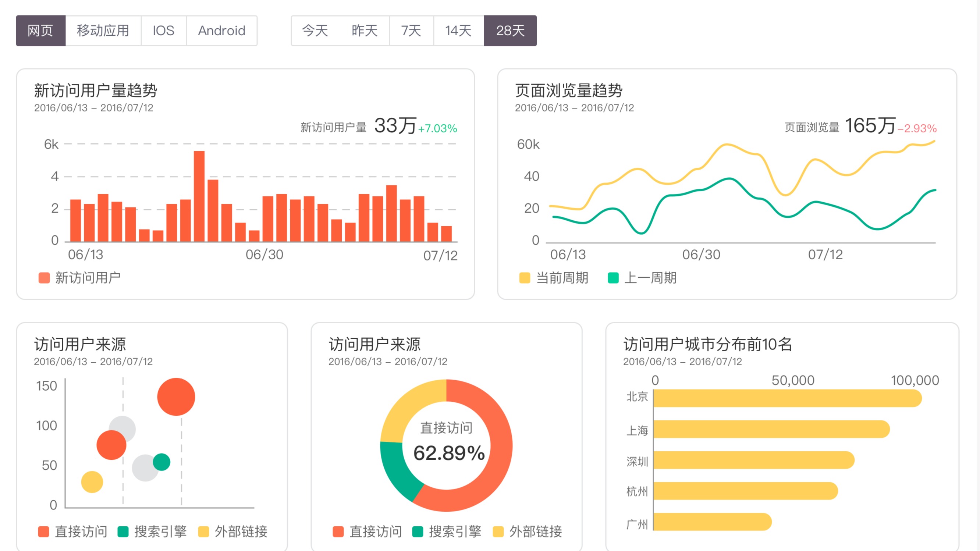Click the 165万 page views total
The width and height of the screenshot is (980, 551).
pyautogui.click(x=870, y=125)
